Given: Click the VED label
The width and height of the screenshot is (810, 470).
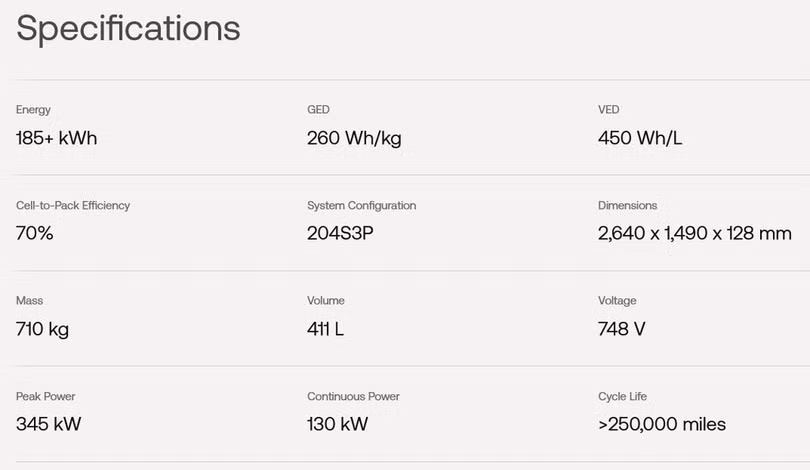Looking at the screenshot, I should 608,110.
